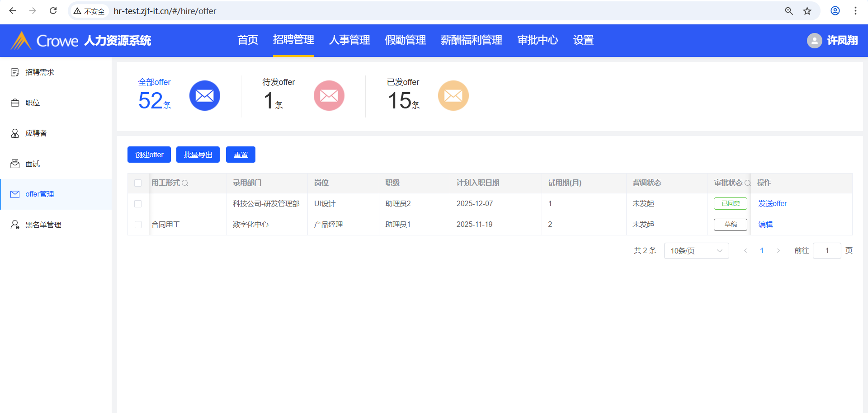The height and width of the screenshot is (413, 868).
Task: Reload the page with browser refresh icon
Action: point(53,11)
